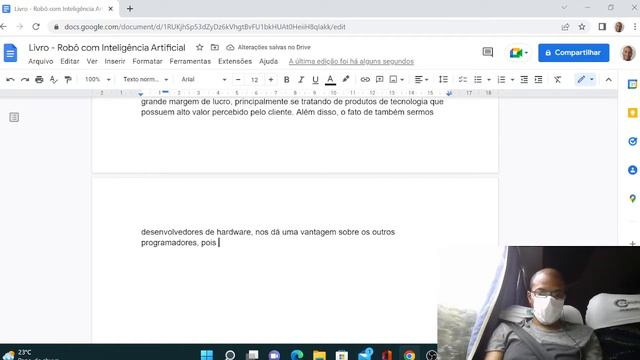640x360 pixels.
Task: Open the Contacts side panel
Action: coord(632,170)
